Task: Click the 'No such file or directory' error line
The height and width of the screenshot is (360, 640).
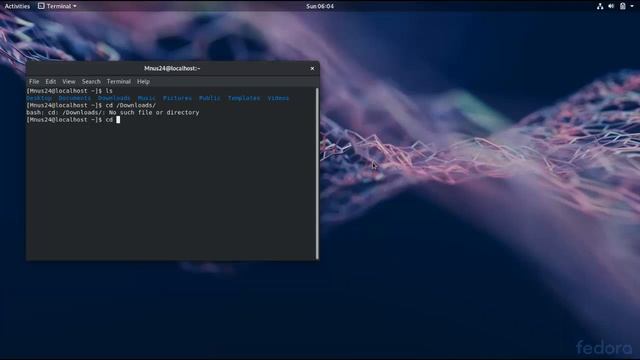Action: tap(113, 113)
